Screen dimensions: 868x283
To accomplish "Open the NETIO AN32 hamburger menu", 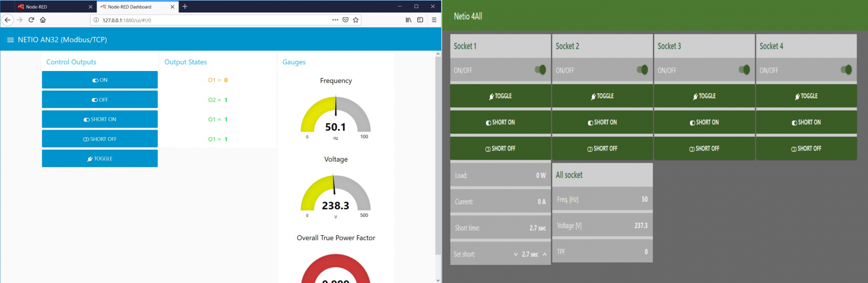I will point(10,40).
